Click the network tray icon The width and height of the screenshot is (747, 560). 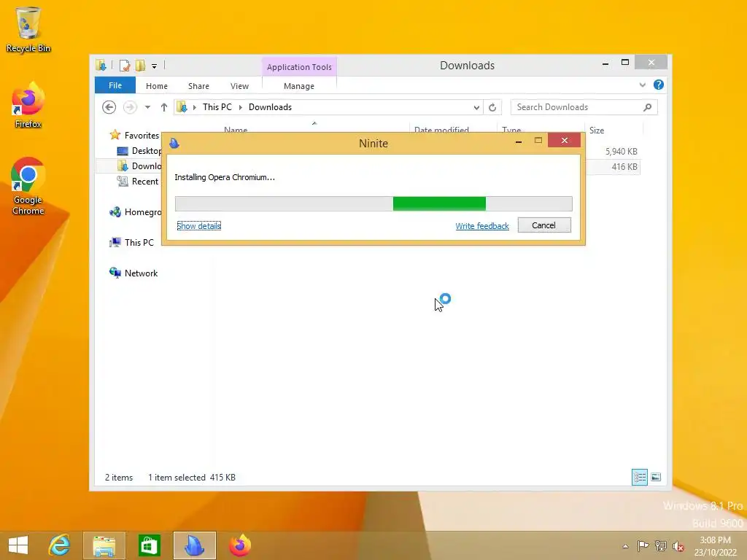(660, 545)
